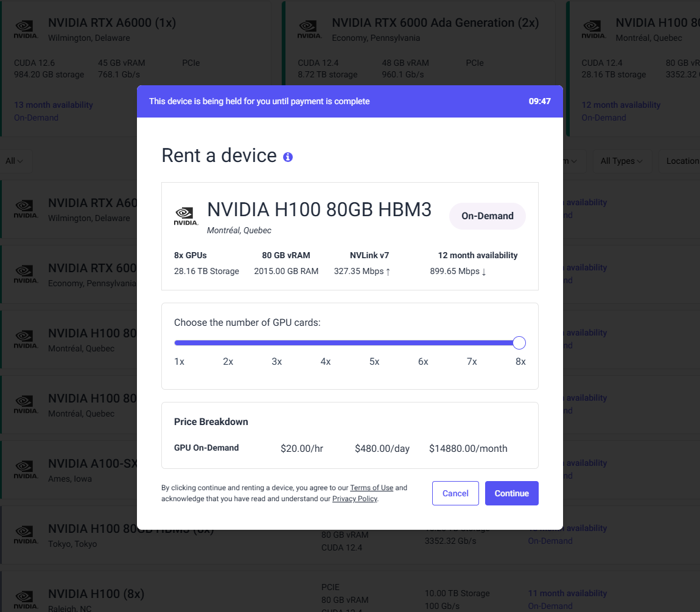This screenshot has width=700, height=612.
Task: Open the All Types dropdown
Action: coord(622,161)
